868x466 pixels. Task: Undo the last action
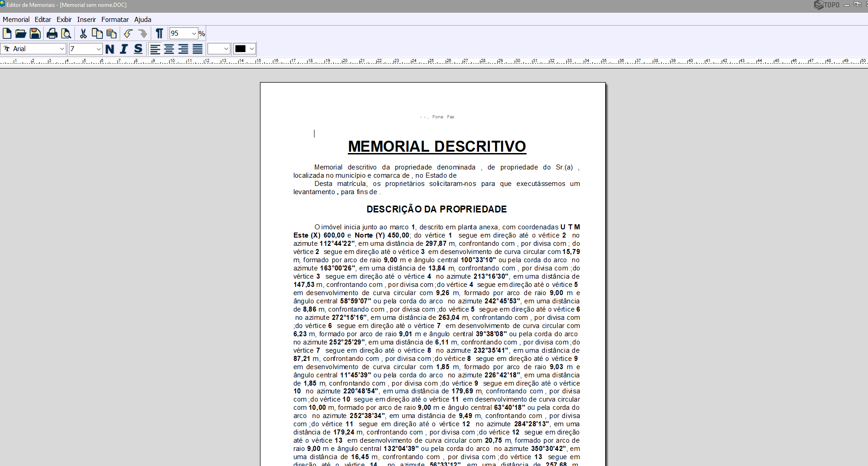128,33
